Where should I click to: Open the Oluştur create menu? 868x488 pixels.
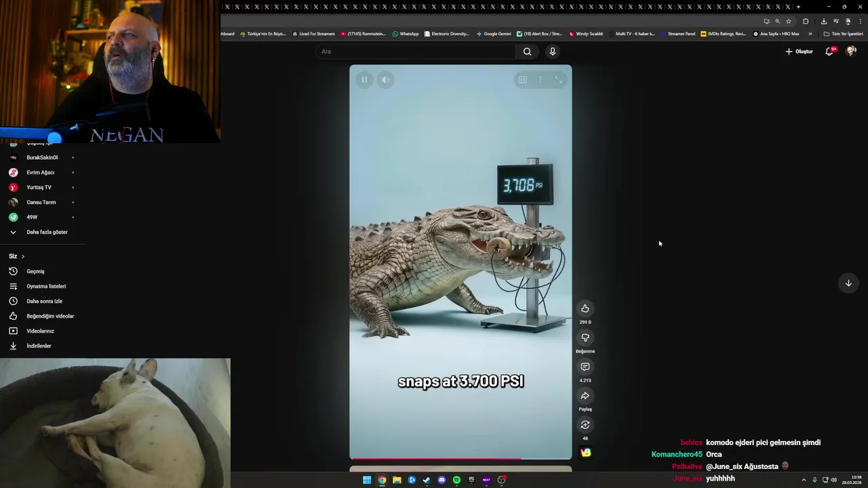tap(799, 52)
